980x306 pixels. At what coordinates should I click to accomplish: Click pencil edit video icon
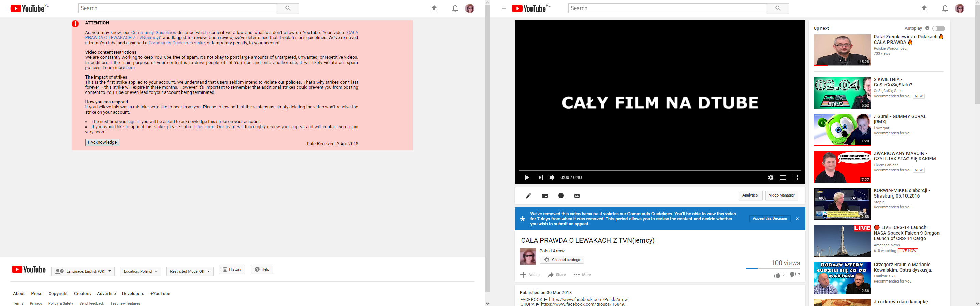click(x=528, y=196)
